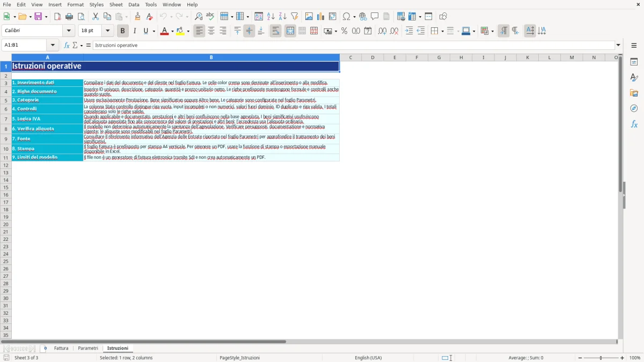Open the Format menu
644x362 pixels.
(75, 4)
